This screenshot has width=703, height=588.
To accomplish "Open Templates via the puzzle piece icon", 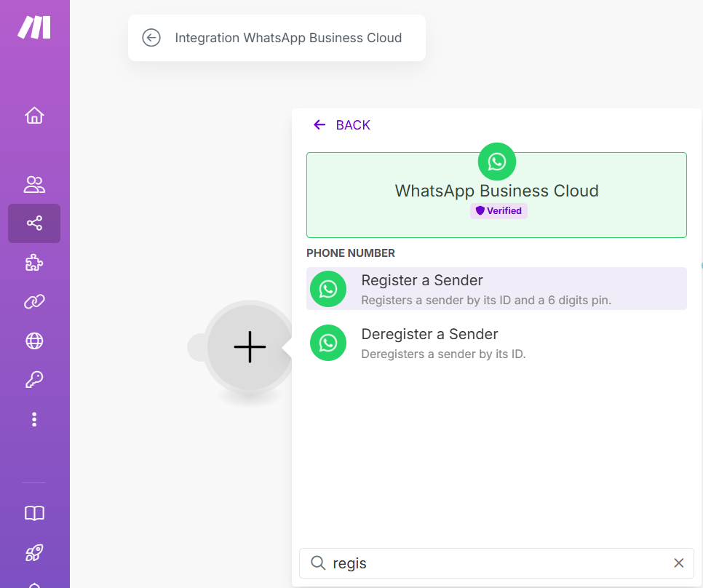I will click(x=34, y=263).
